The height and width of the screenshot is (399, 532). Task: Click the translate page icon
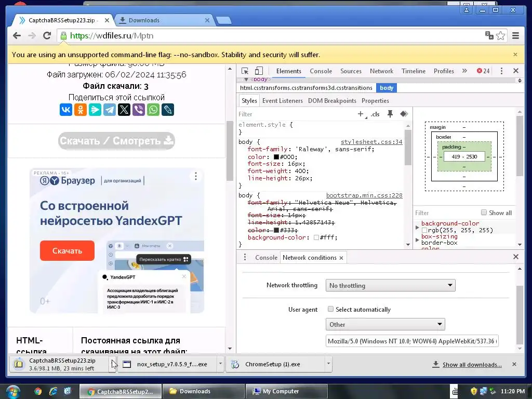point(489,35)
